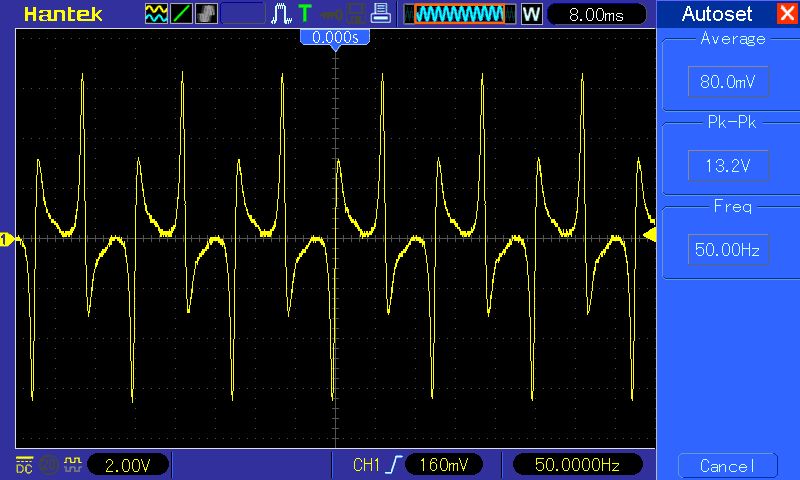
Task: Click the DC coupling icon
Action: click(24, 464)
